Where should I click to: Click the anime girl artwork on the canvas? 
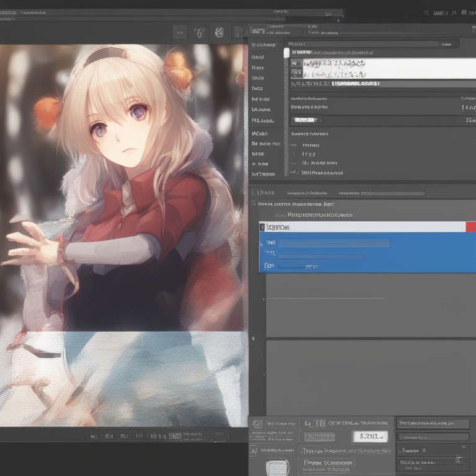[123, 236]
